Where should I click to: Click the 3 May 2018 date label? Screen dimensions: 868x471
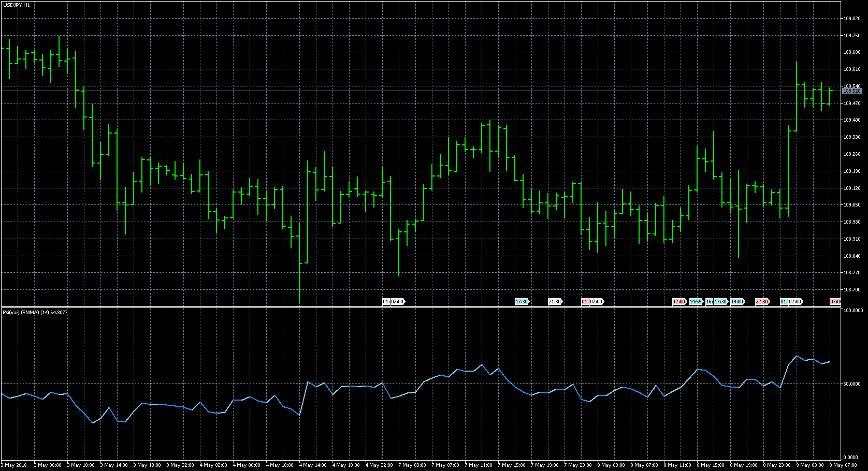click(15, 465)
